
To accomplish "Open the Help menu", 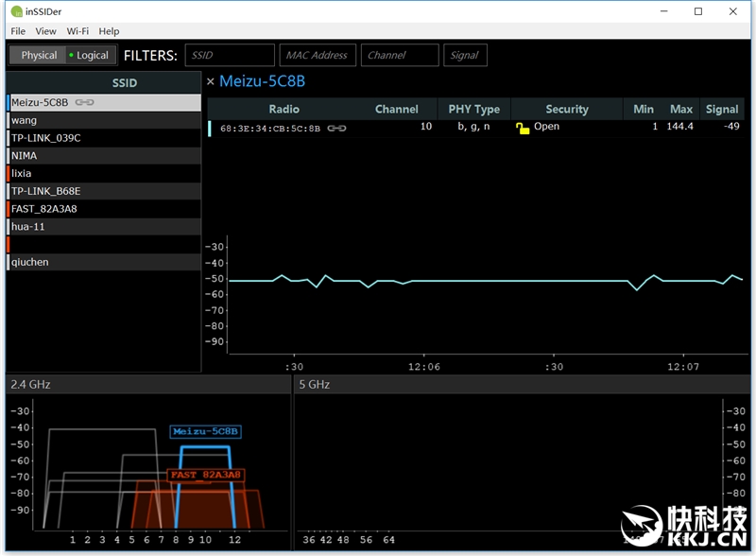I will click(x=109, y=31).
